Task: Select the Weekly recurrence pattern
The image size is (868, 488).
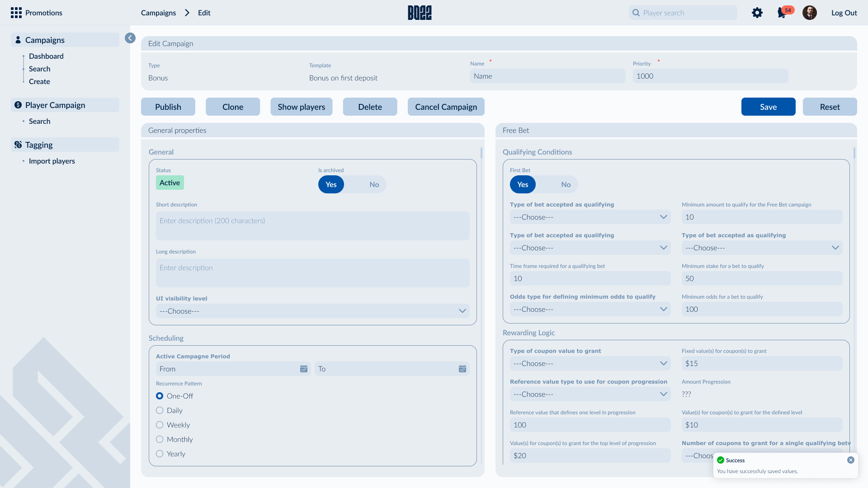Action: (160, 425)
